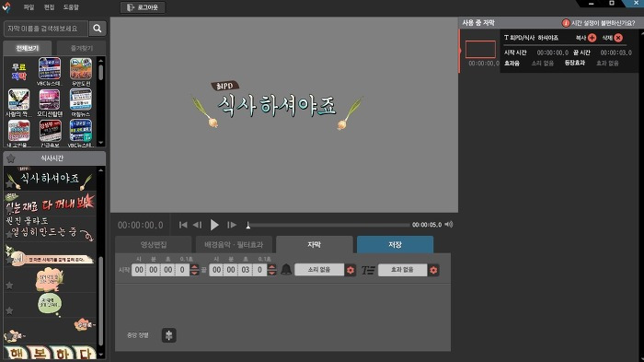Decrease the end time with the 끝 down arrow
Viewport: 644px width, 362px height.
click(272, 273)
